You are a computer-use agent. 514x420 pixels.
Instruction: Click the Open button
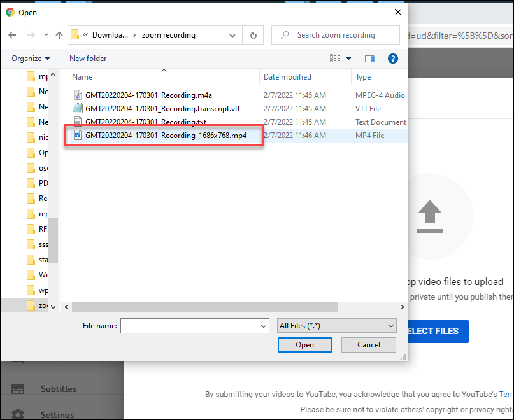(x=305, y=345)
